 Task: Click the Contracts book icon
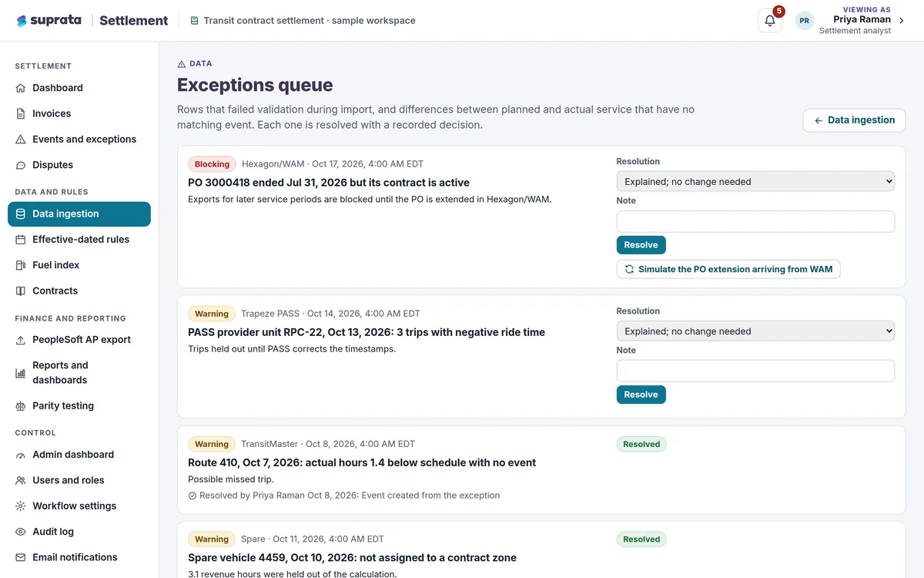(21, 291)
